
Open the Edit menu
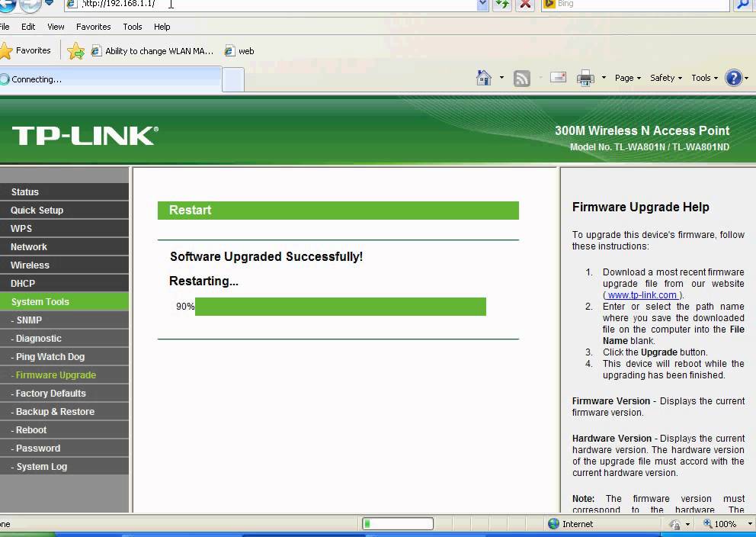point(28,27)
